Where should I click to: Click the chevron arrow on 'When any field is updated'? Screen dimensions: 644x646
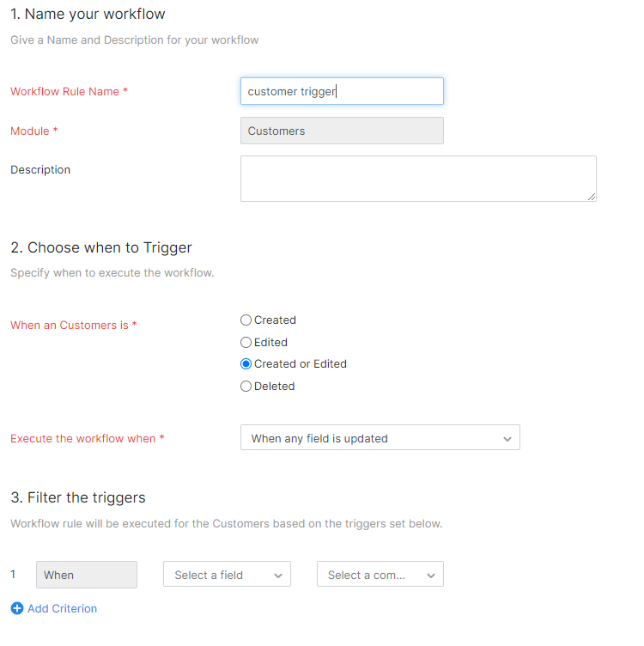(506, 438)
